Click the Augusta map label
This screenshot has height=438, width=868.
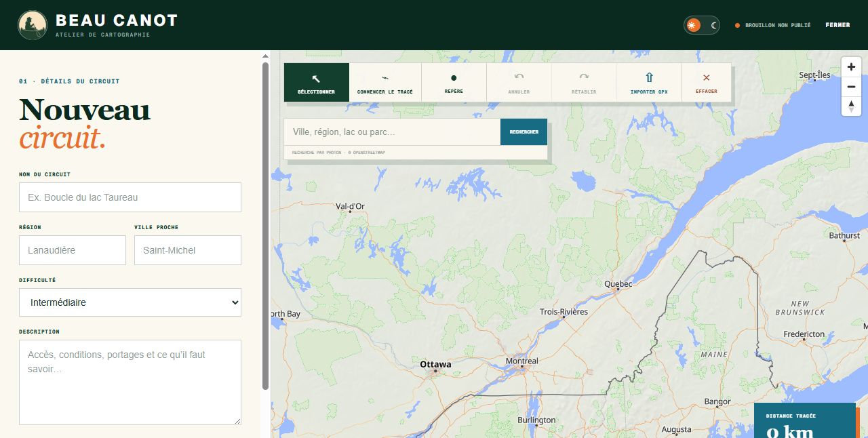(676, 430)
